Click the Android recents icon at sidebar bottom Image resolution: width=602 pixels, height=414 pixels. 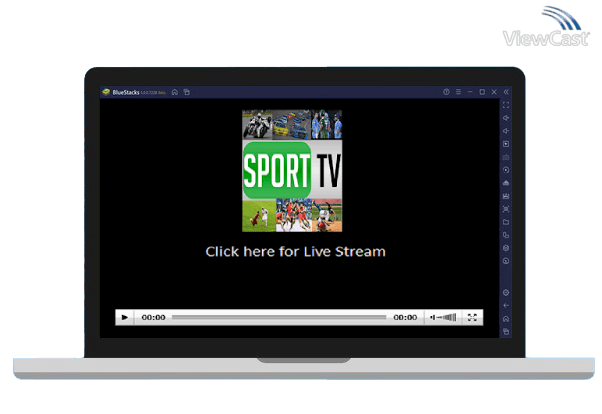506,332
